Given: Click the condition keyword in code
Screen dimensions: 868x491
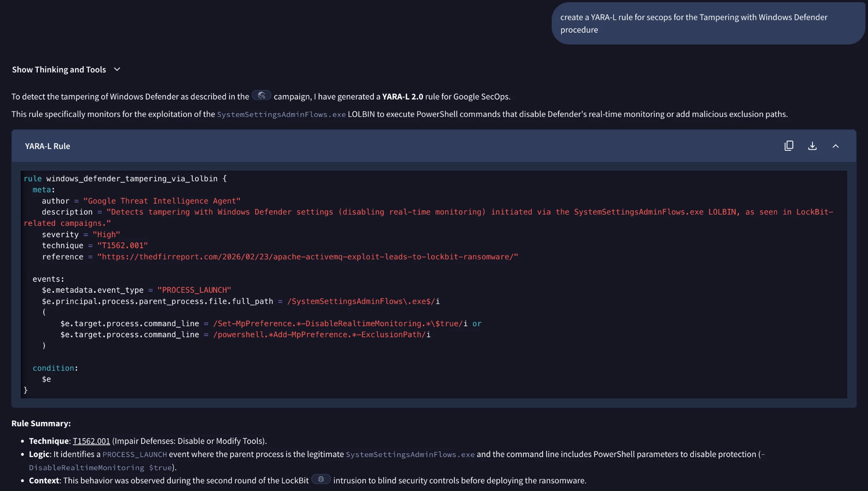Looking at the screenshot, I should tap(53, 368).
